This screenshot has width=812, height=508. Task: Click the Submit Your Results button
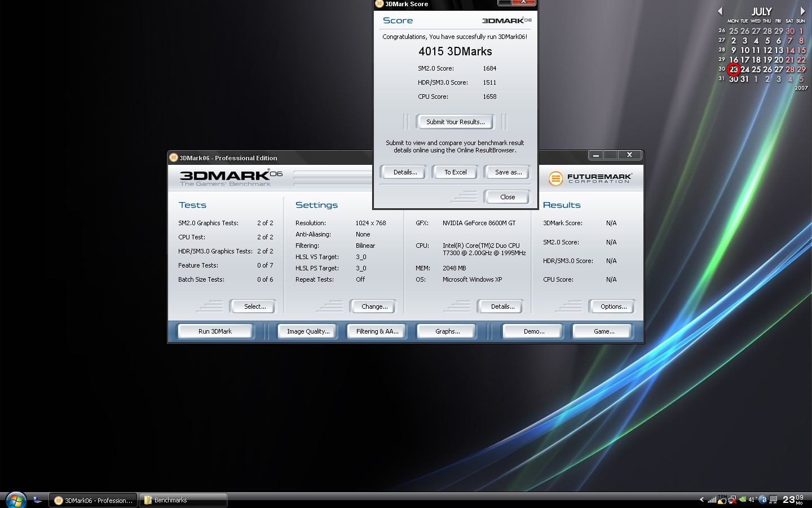[x=455, y=122]
